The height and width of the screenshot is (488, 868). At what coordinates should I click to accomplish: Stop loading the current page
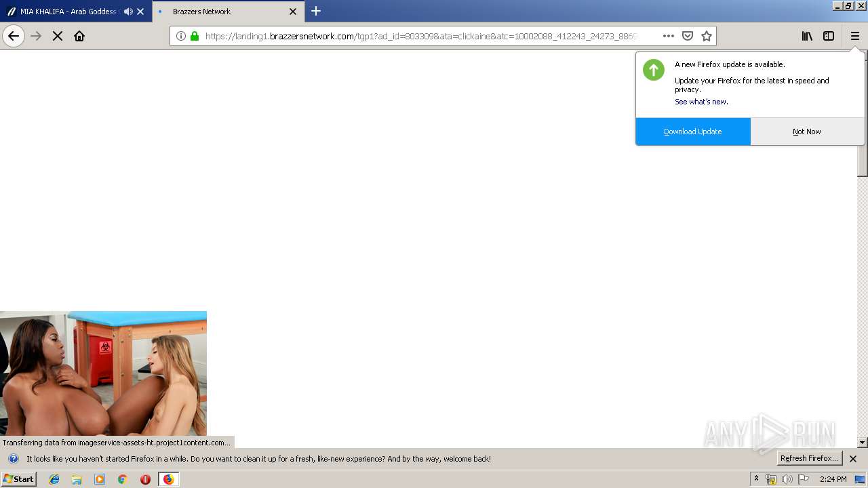pos(58,36)
